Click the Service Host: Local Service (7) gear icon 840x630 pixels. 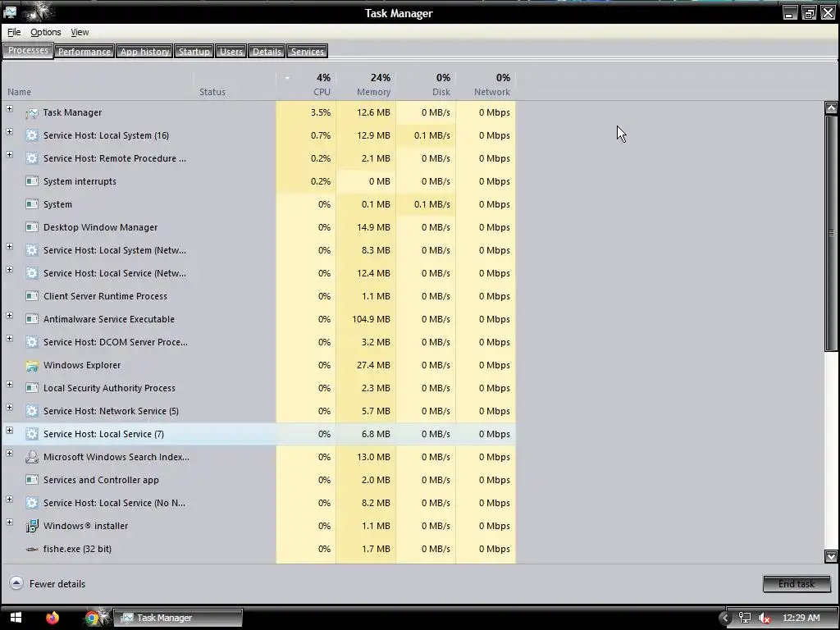tap(32, 434)
